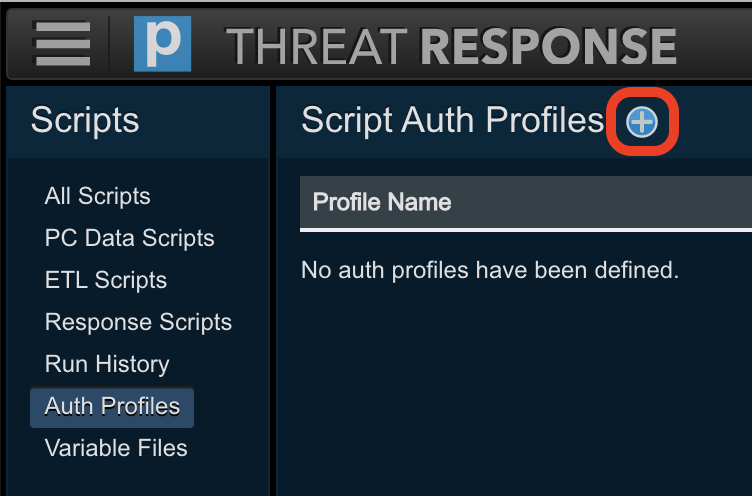Click the Proofpoint logo icon
Viewport: 752px width, 496px height.
[x=162, y=45]
